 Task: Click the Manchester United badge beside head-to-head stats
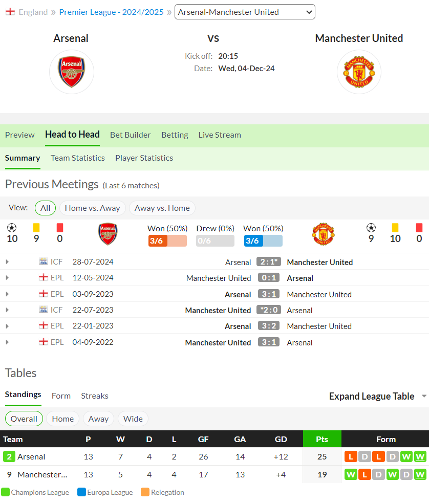[323, 234]
